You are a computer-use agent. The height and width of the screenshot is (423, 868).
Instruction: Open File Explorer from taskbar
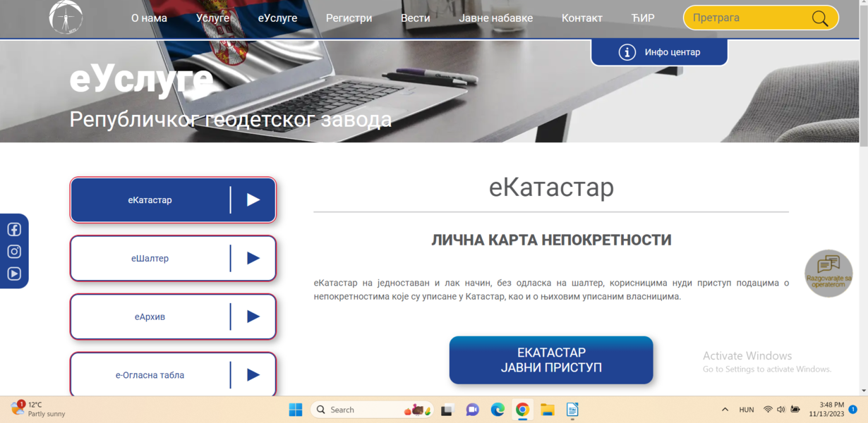(547, 410)
